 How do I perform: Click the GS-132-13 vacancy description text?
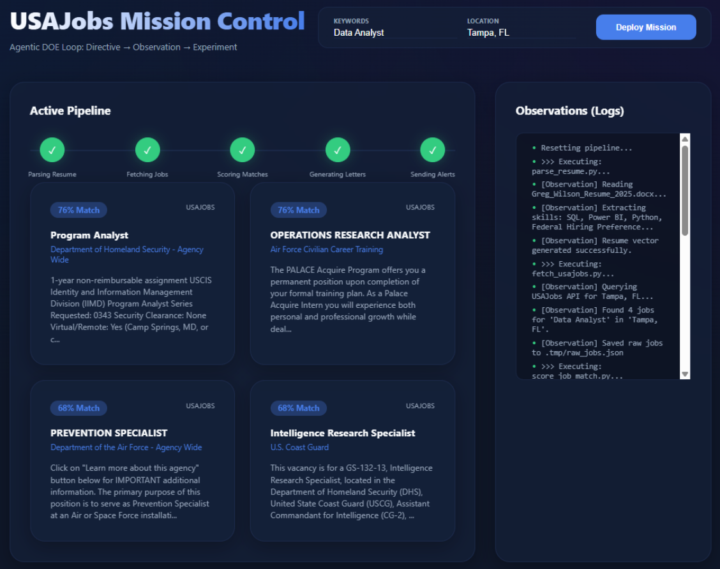(x=351, y=491)
